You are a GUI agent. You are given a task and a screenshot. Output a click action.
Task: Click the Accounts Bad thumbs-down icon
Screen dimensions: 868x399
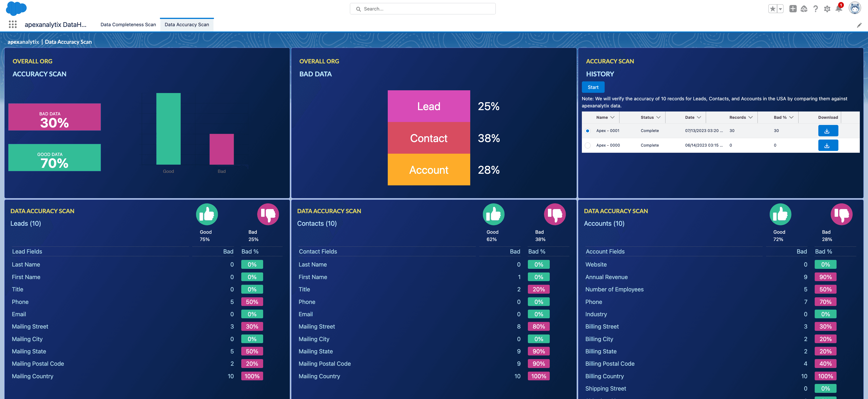(x=842, y=214)
